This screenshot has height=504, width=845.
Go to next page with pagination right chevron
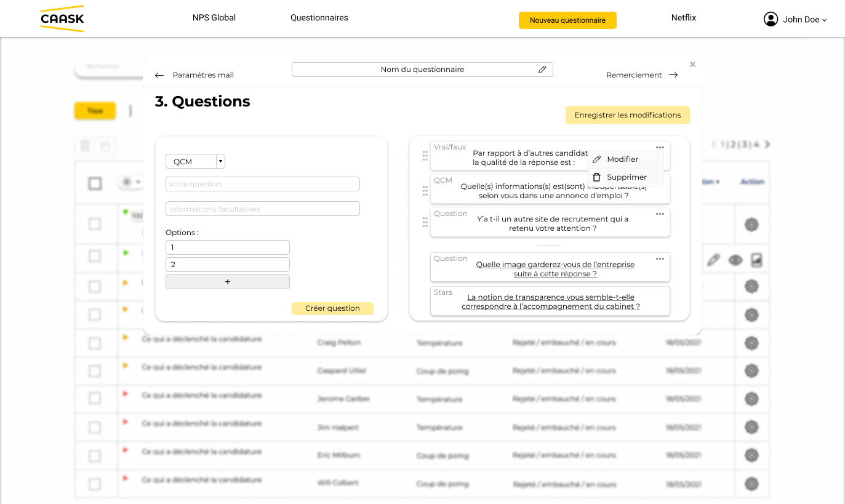(x=767, y=145)
